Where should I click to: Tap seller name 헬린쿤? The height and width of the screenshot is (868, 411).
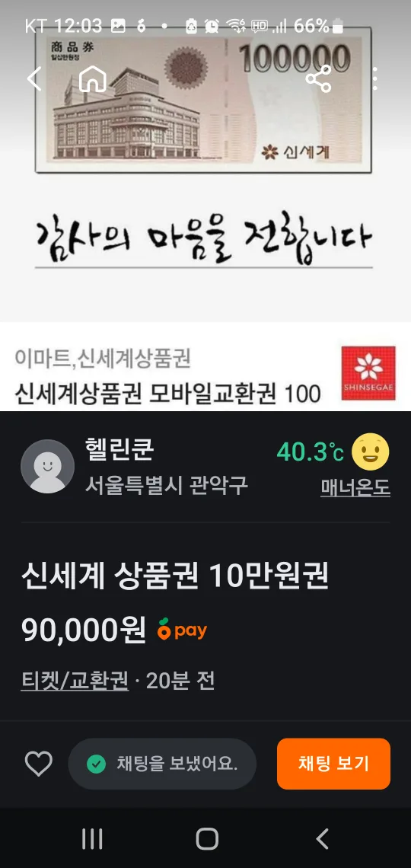[x=119, y=450]
